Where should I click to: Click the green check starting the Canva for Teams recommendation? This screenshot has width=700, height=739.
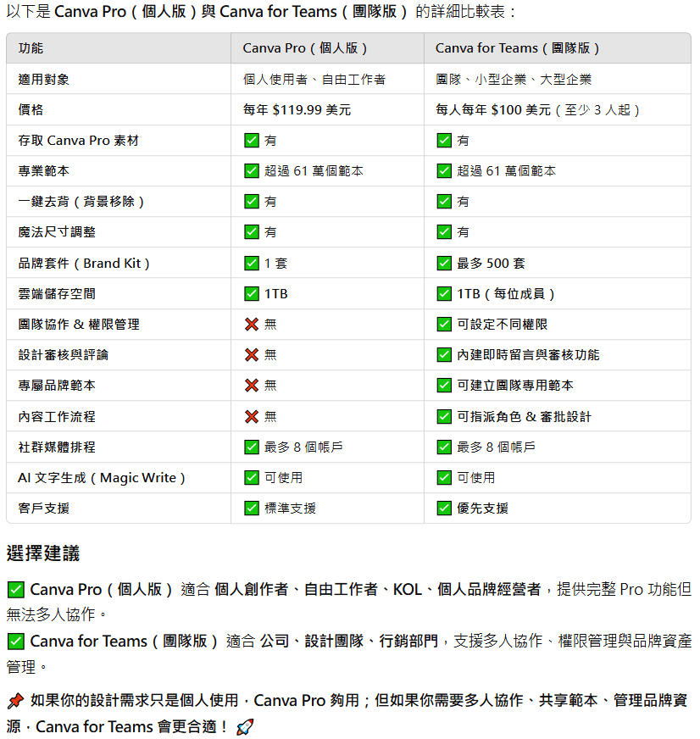(x=15, y=642)
